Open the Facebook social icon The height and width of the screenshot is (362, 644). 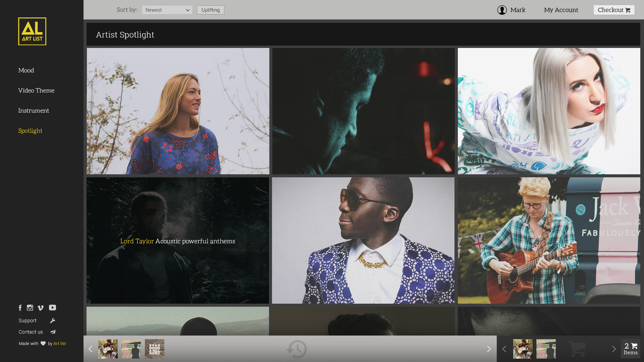(20, 308)
